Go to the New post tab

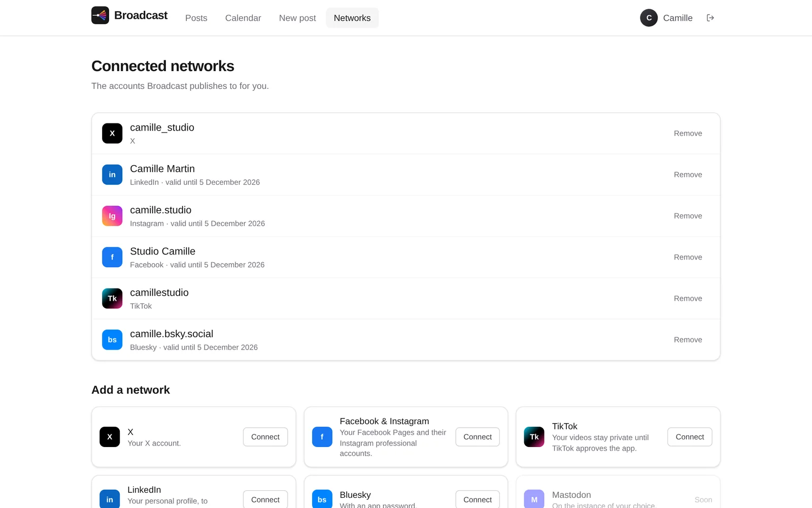coord(297,18)
